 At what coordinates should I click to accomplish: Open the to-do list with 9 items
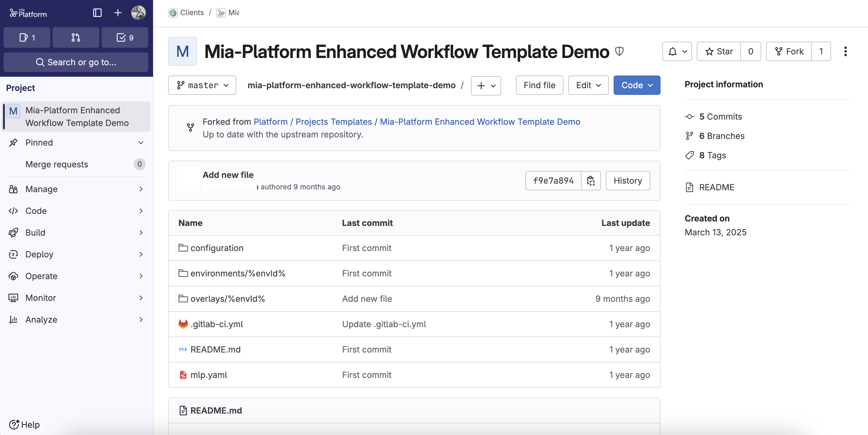click(x=125, y=37)
